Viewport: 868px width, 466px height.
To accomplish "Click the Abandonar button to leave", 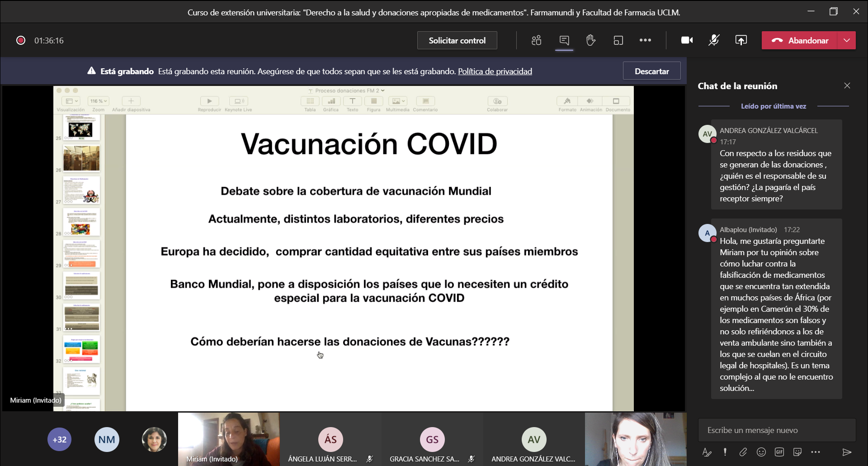I will (799, 40).
